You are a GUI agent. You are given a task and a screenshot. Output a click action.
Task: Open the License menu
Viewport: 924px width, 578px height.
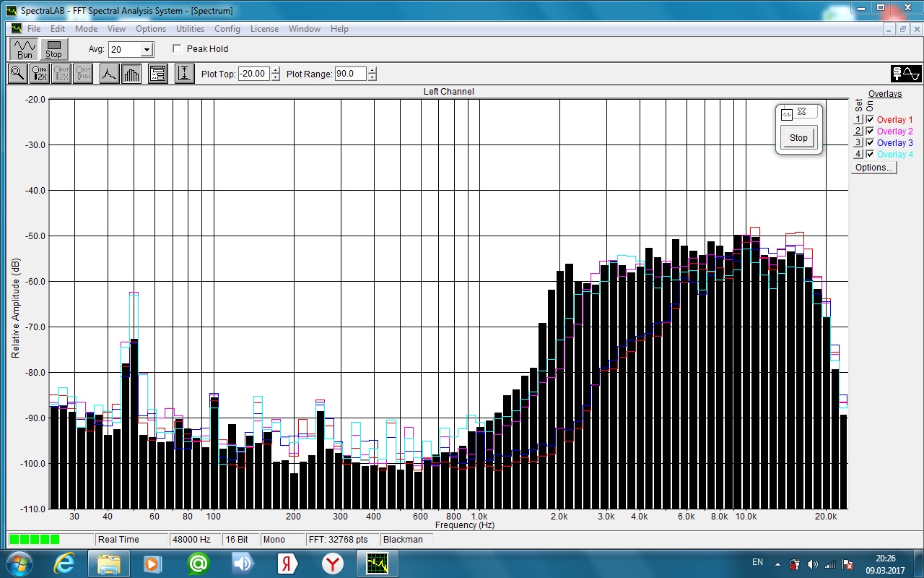click(264, 29)
